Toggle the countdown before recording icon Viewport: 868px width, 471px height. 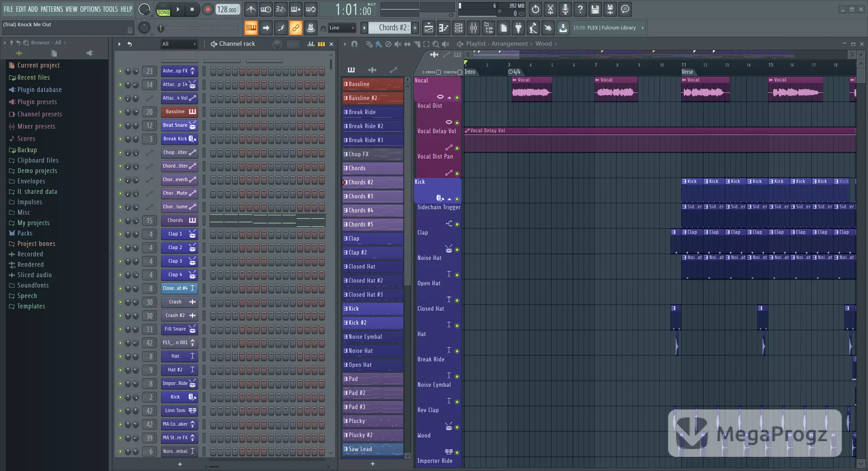coord(281,9)
